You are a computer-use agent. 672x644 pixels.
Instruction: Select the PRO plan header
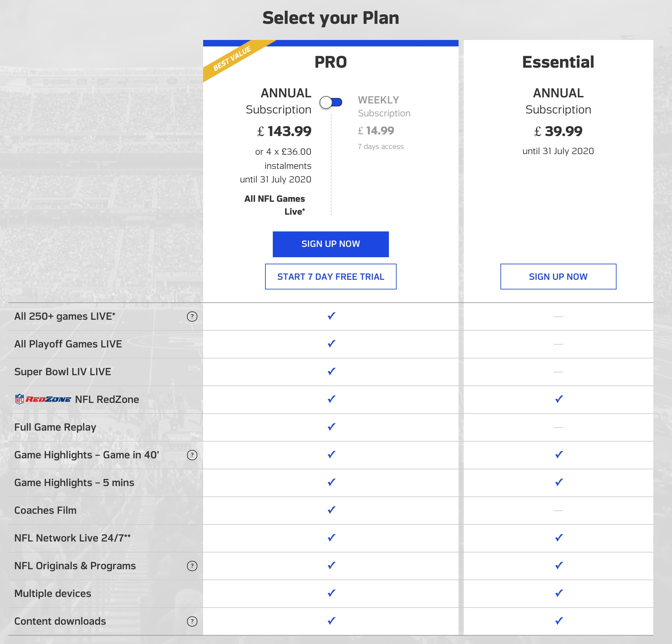330,62
